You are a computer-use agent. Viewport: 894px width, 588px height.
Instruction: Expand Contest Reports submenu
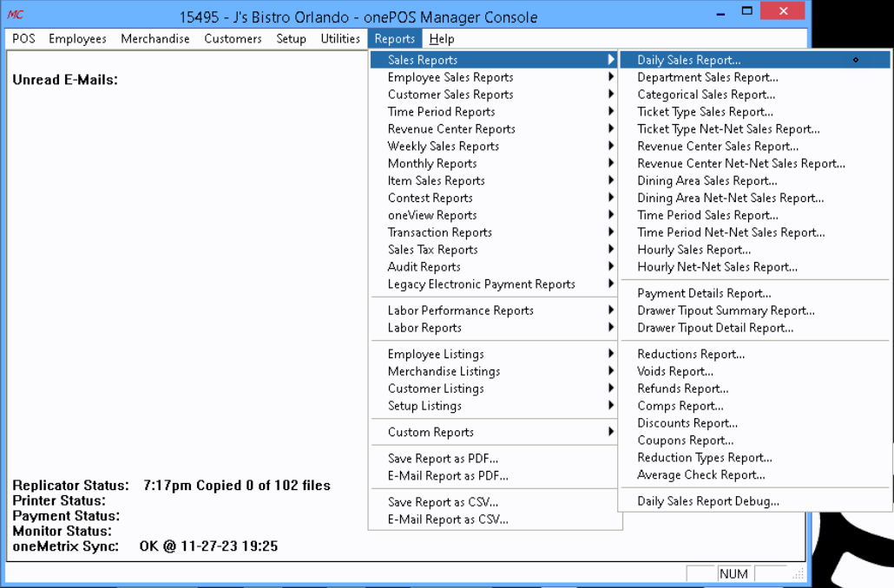coord(494,198)
